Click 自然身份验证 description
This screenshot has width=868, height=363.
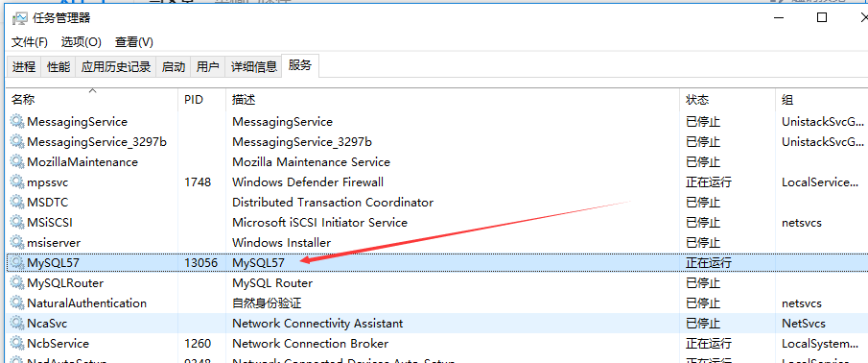[267, 303]
